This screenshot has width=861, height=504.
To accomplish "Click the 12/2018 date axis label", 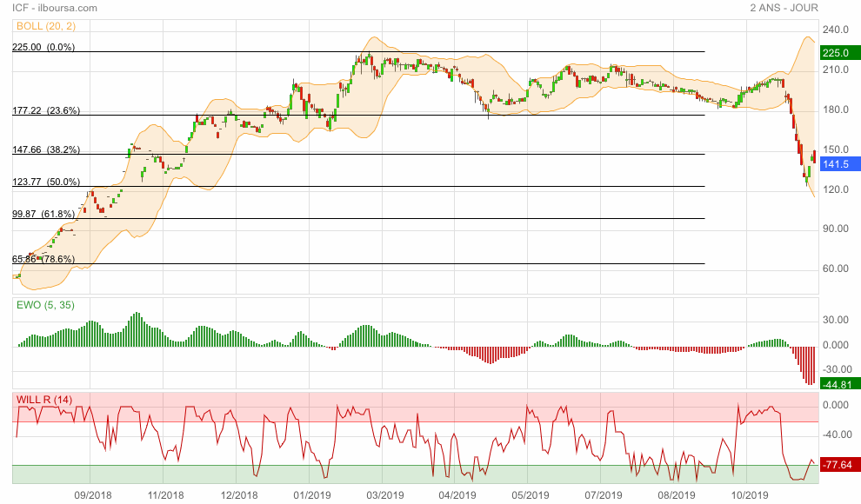I will (239, 495).
